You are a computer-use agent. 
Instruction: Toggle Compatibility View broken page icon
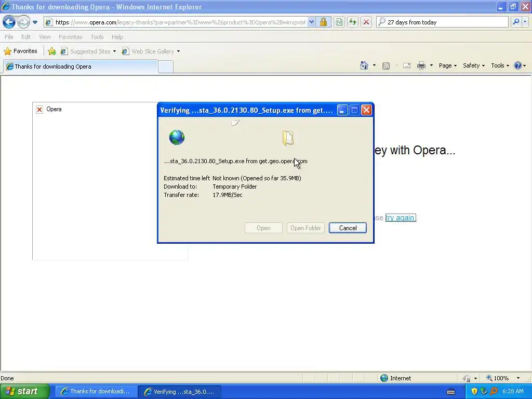(x=339, y=22)
